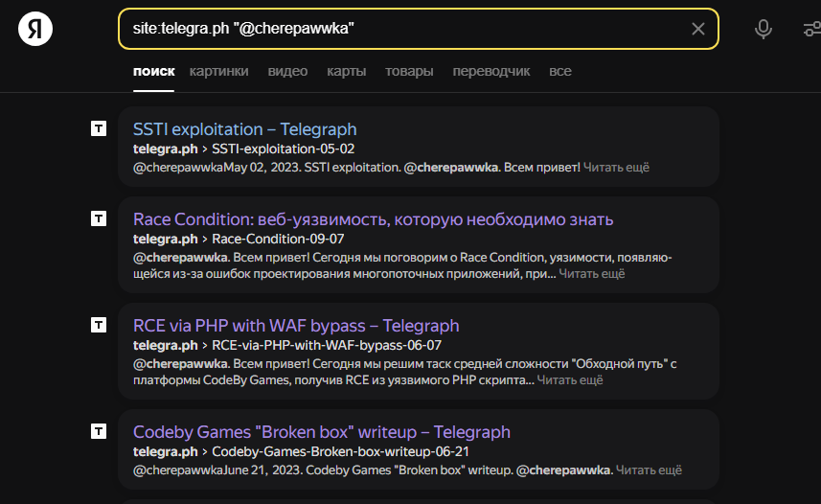Click telegra.ph domain in RCE via PHP result

click(x=165, y=345)
